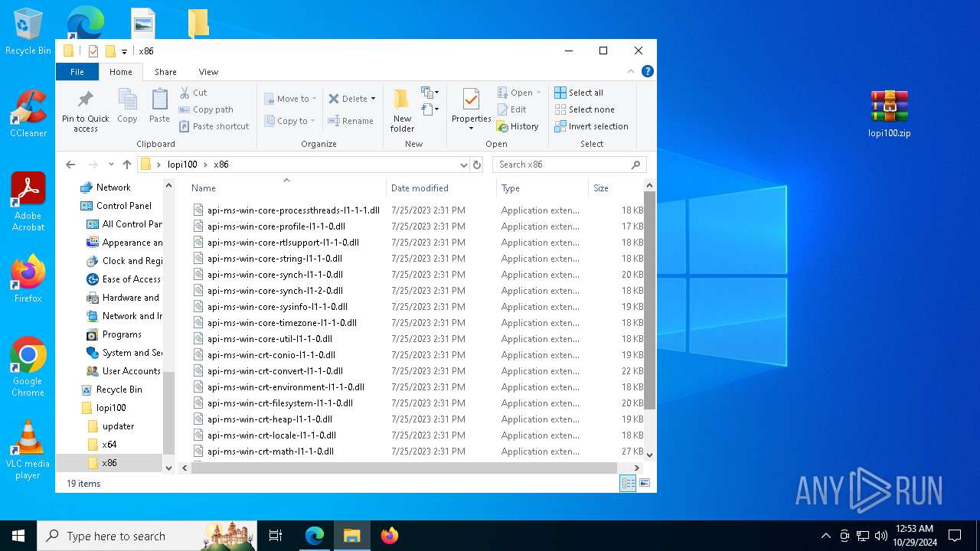This screenshot has width=980, height=551.
Task: Select Network in navigation pane
Action: pyautogui.click(x=113, y=187)
